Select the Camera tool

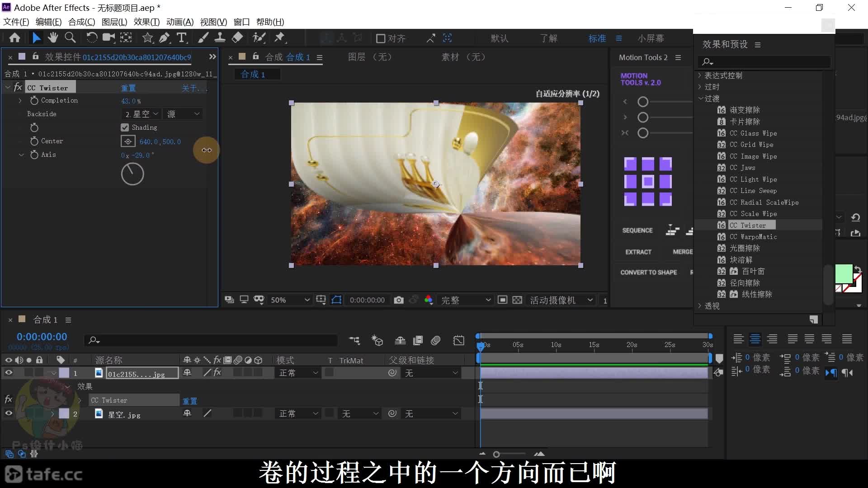tap(108, 38)
